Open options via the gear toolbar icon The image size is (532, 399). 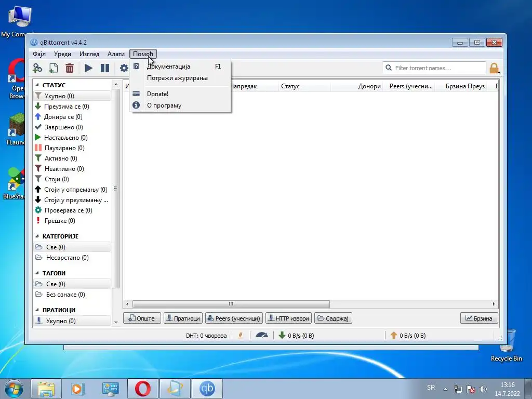coord(124,68)
